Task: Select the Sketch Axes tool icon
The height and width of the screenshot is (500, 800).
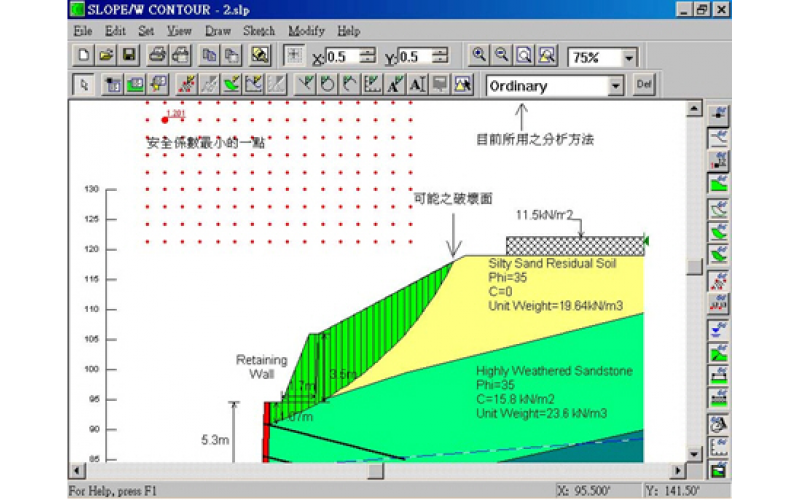Action: point(372,85)
